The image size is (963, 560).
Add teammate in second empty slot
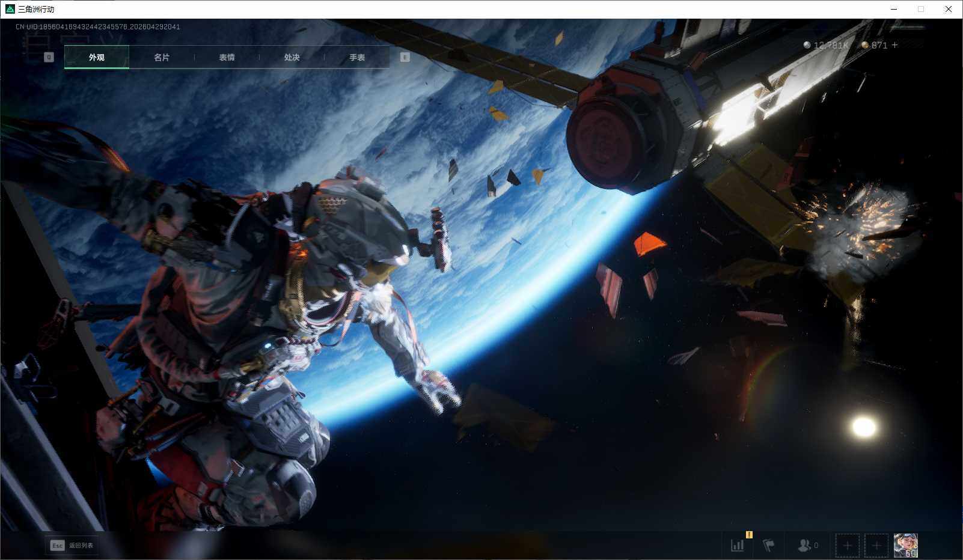[x=876, y=546]
